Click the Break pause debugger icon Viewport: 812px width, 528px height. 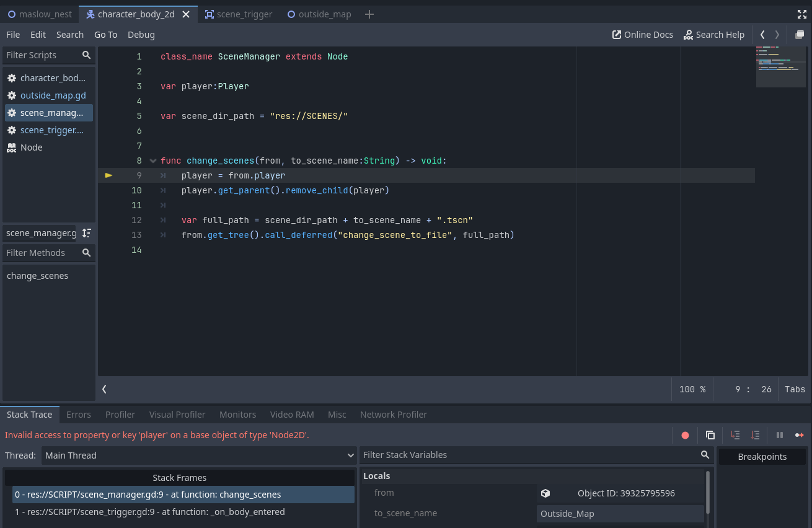780,435
